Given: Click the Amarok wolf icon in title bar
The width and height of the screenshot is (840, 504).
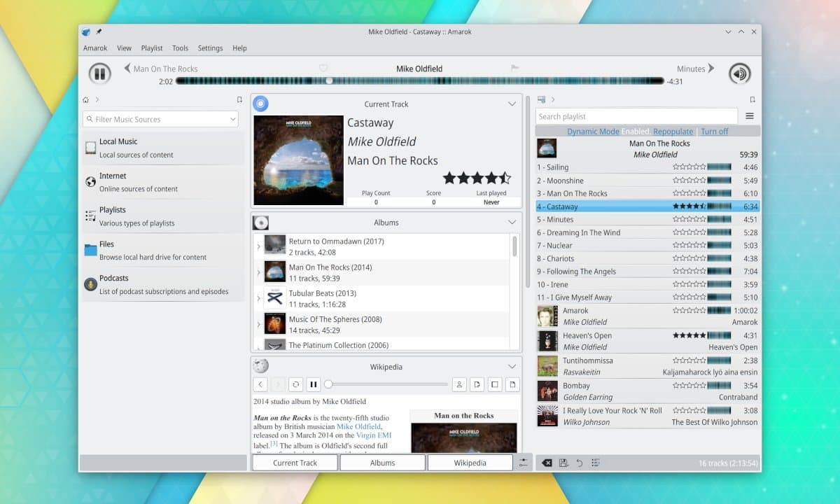Looking at the screenshot, I should click(86, 31).
